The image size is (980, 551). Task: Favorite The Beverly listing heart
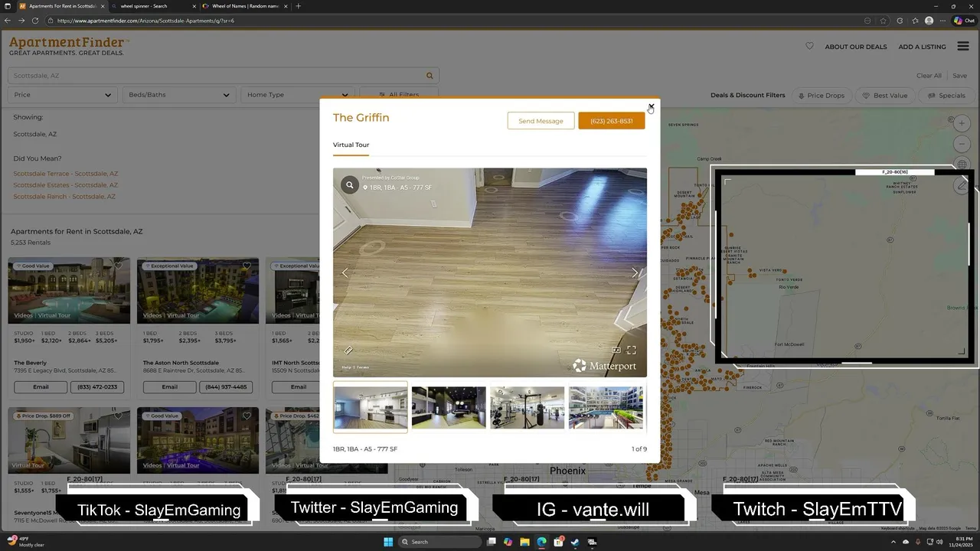pos(119,266)
